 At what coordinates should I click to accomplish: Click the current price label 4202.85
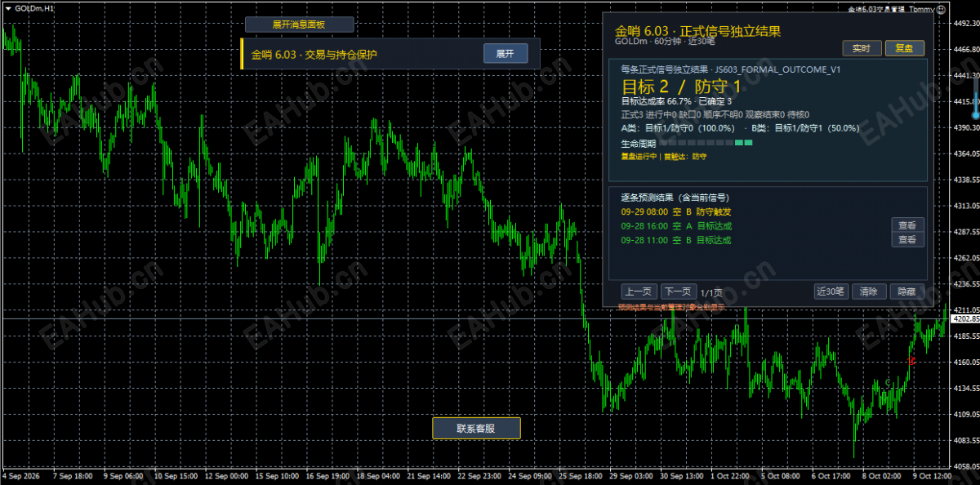pos(965,319)
